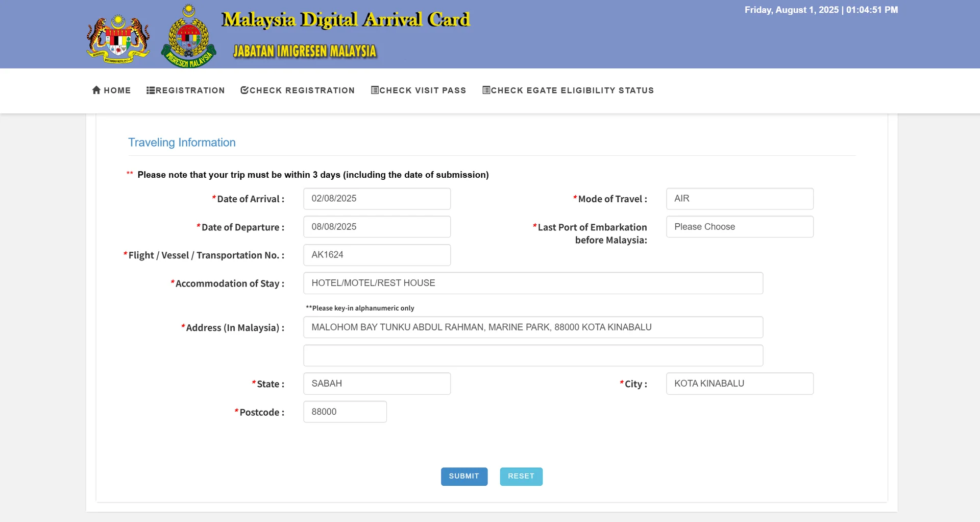
Task: Edit the Date of Departure field
Action: (x=377, y=227)
